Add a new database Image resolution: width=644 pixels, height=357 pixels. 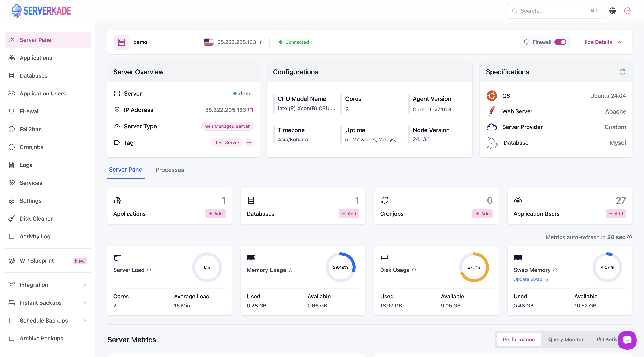349,214
